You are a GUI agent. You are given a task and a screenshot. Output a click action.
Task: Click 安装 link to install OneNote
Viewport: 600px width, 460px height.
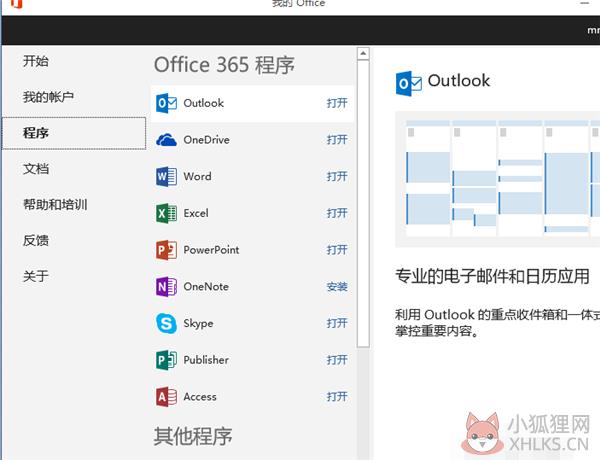[337, 287]
